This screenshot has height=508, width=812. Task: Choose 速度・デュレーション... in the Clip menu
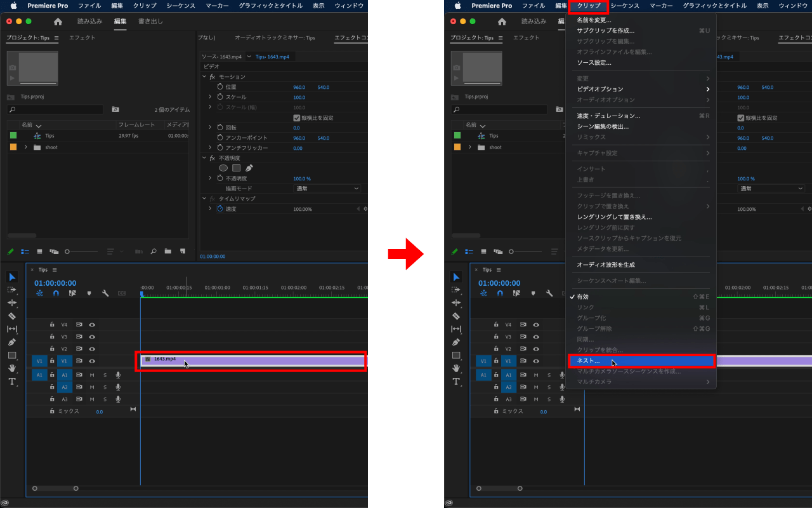(641, 116)
